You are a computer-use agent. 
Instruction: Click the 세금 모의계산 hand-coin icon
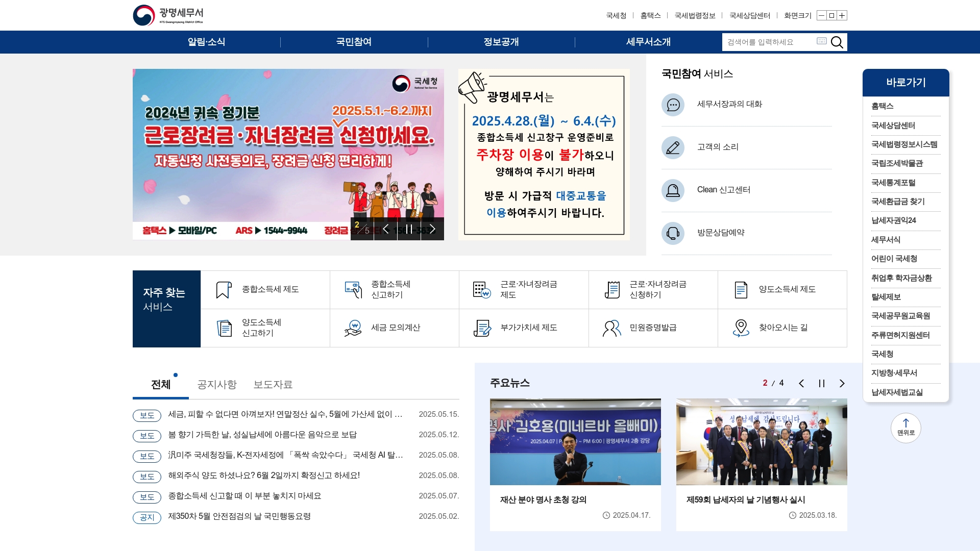pos(353,328)
